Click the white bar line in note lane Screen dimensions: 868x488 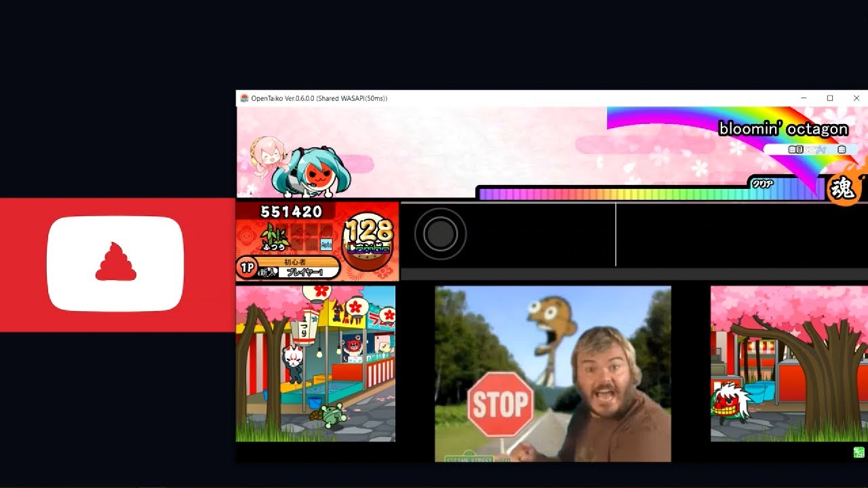click(616, 235)
